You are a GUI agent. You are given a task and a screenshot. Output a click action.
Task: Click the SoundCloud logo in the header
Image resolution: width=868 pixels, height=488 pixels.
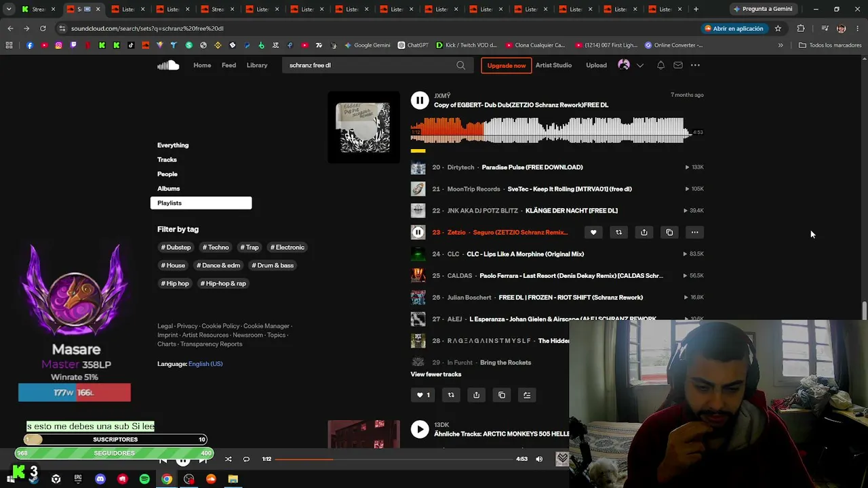[x=168, y=65]
